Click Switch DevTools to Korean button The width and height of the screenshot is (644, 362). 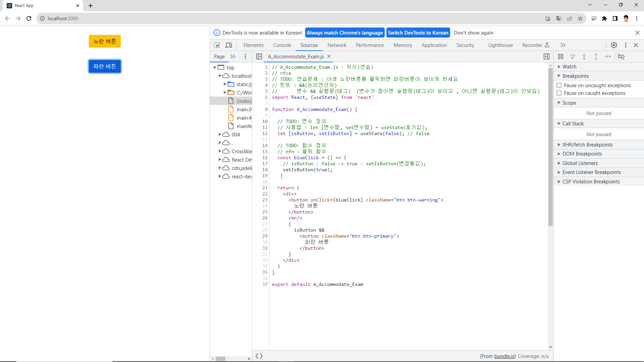point(418,33)
